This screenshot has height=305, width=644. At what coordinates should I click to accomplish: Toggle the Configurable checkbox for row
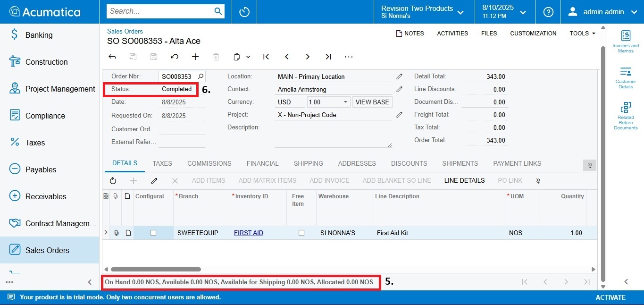[x=153, y=233]
